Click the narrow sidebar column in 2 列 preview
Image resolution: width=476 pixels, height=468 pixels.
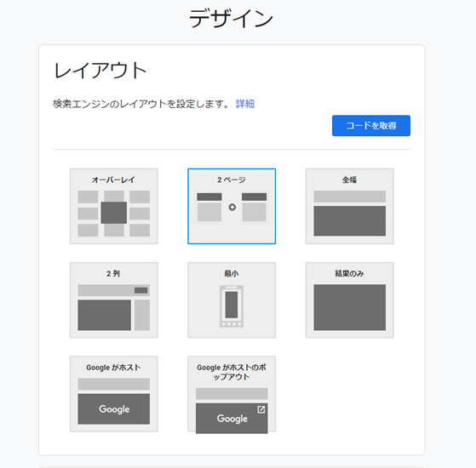(x=142, y=315)
